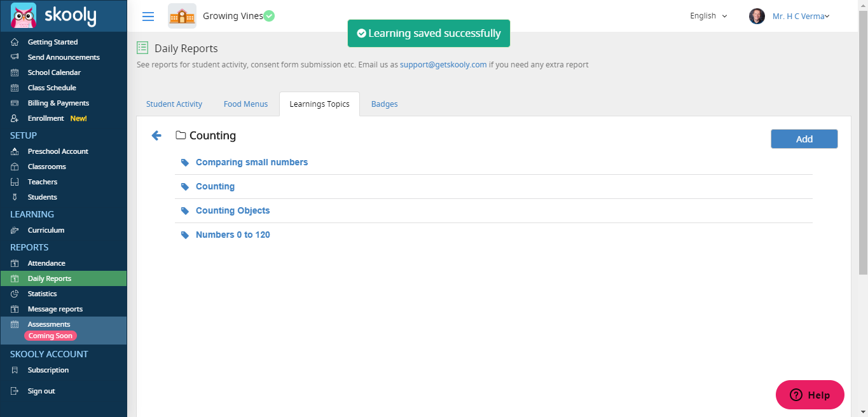868x417 pixels.
Task: Go to Send Announcements
Action: (x=64, y=57)
